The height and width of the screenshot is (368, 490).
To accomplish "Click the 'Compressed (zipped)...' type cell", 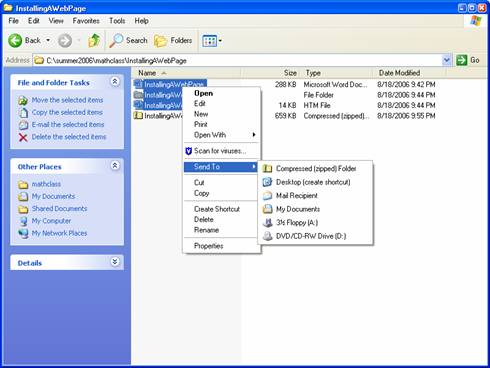I will 336,116.
